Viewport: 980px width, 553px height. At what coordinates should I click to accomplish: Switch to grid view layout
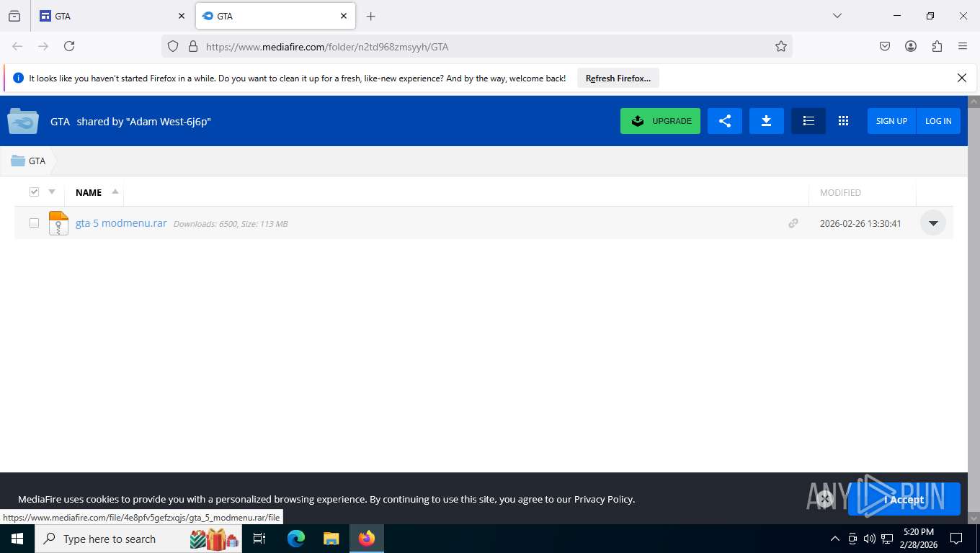[843, 121]
